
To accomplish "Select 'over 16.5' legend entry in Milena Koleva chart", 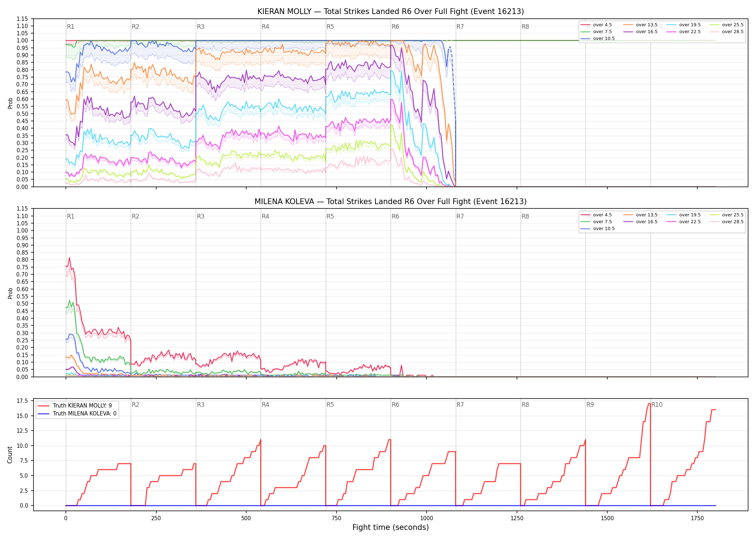I will (x=640, y=222).
